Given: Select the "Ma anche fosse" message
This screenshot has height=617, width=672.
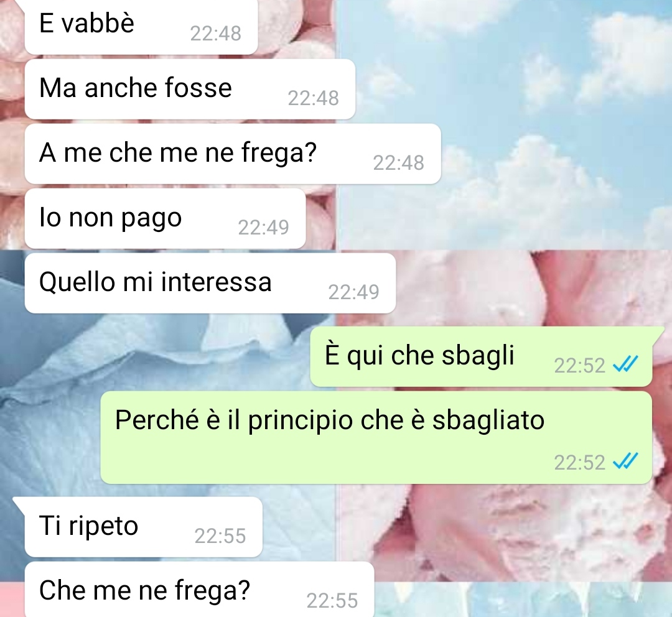Looking at the screenshot, I should coord(190,89).
